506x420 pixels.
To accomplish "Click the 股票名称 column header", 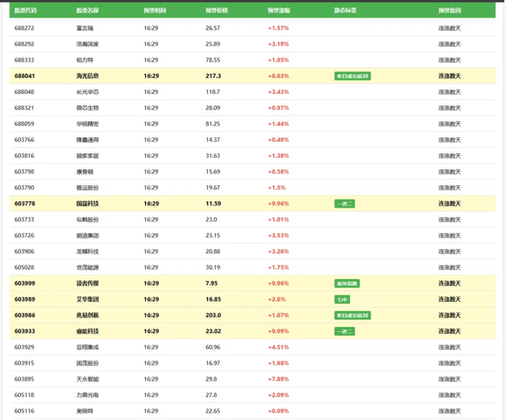I will tap(87, 10).
